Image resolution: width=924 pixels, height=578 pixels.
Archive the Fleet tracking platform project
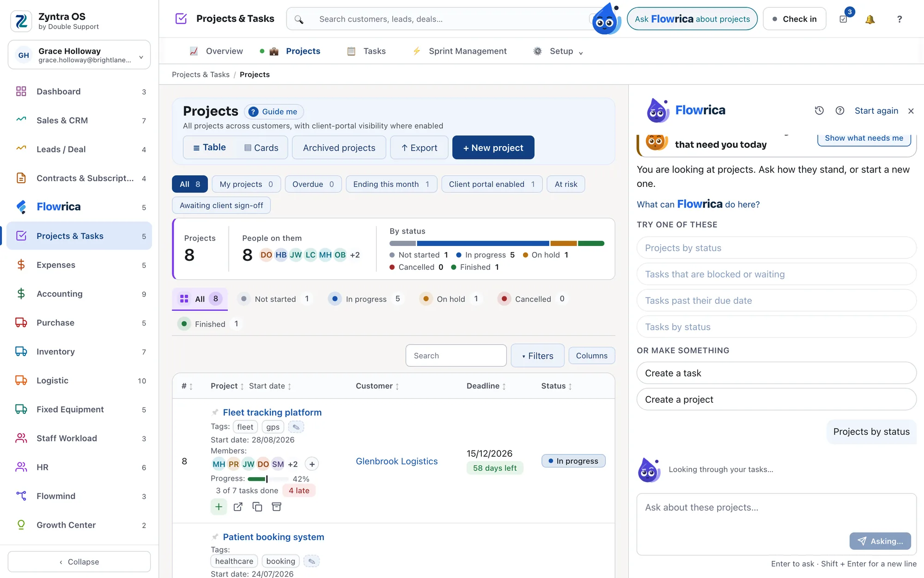point(277,507)
